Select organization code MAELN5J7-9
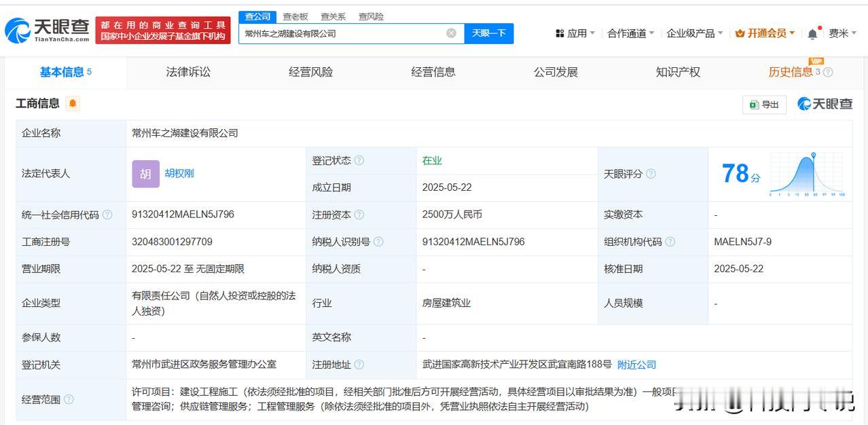The width and height of the screenshot is (868, 425). point(742,242)
